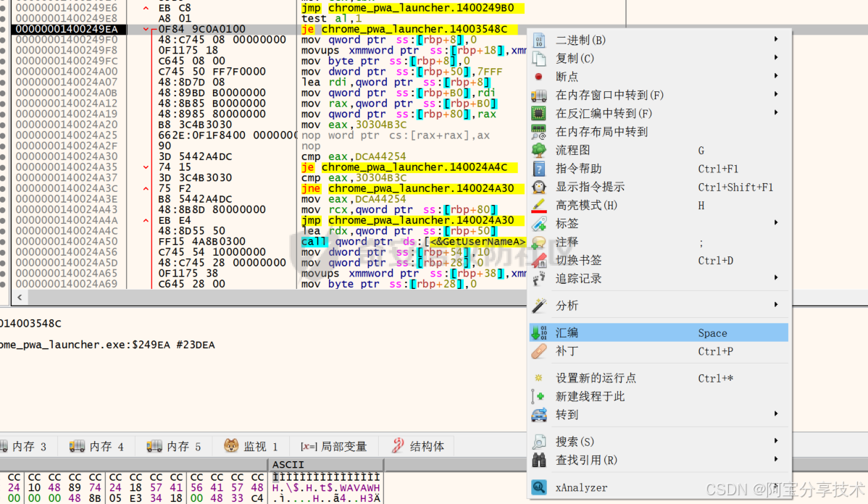Expand the 搜索(S) submenu arrow
The height and width of the screenshot is (504, 868).
click(x=776, y=441)
